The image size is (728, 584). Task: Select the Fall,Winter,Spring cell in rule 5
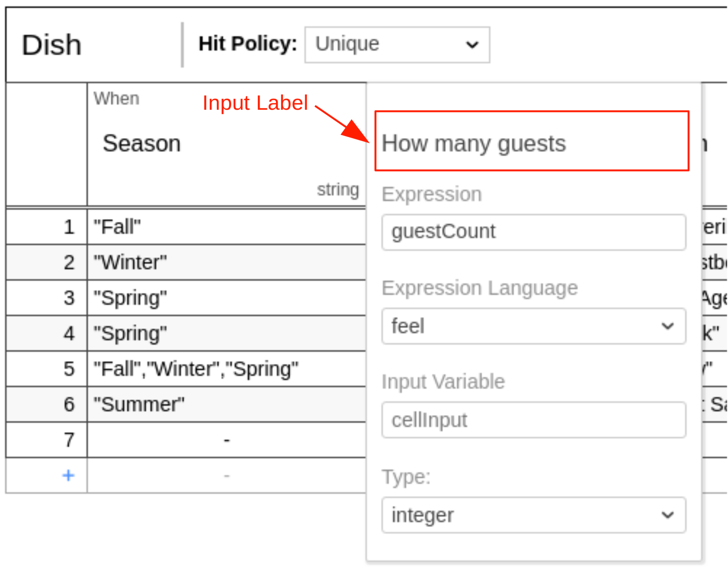click(x=196, y=368)
